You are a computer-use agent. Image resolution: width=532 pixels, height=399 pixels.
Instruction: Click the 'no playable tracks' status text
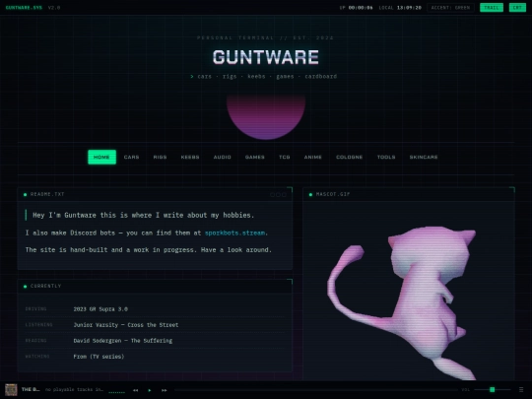tap(74, 389)
